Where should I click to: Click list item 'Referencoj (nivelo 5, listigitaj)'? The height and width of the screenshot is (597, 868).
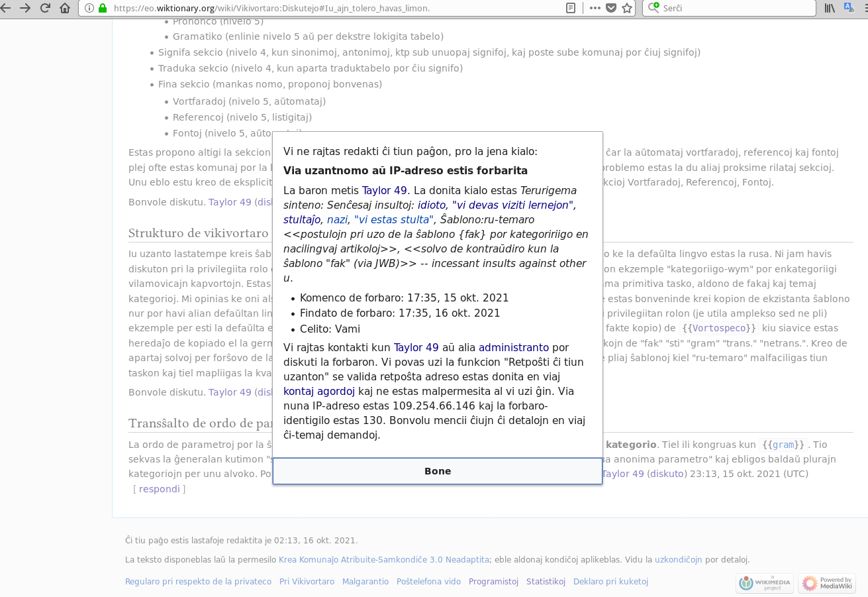click(x=242, y=117)
